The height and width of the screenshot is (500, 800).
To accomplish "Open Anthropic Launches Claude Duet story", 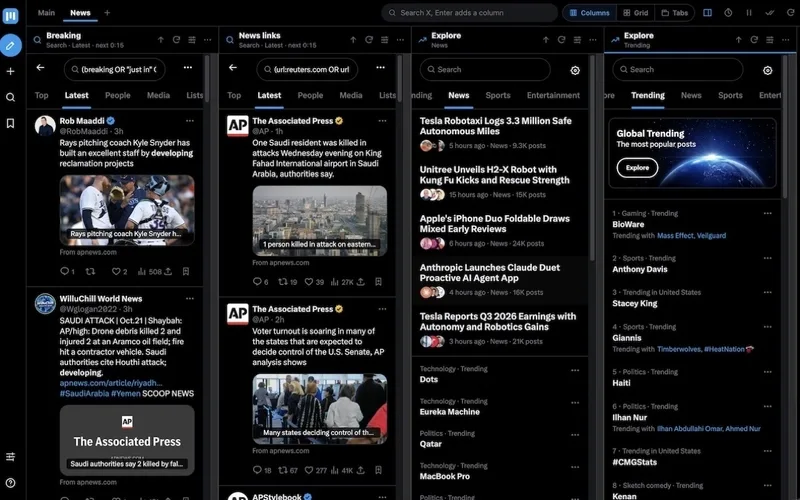I will [499, 279].
